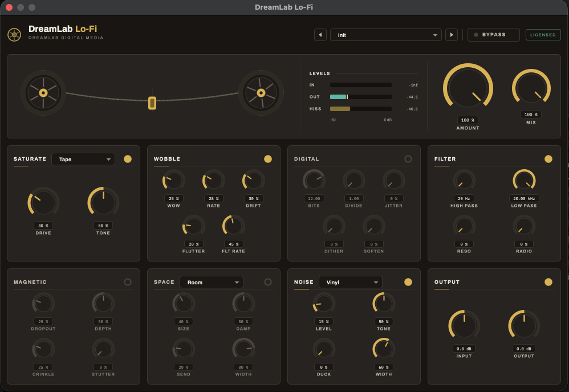
Task: Enable the Digital section power toggle
Action: 408,159
